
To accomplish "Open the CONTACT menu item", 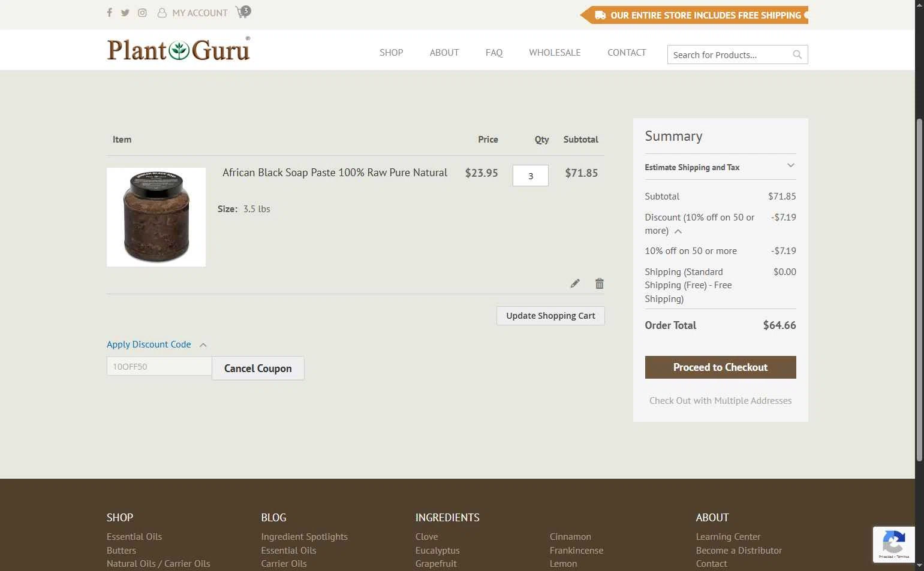I will 627,53.
